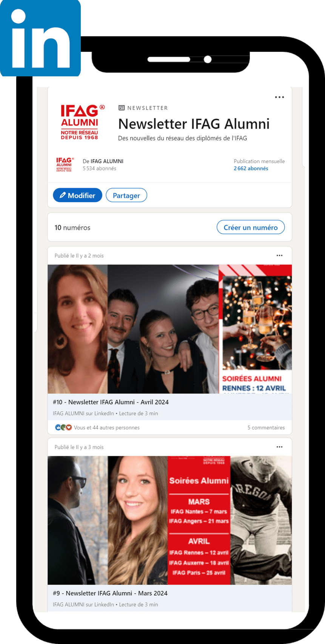This screenshot has width=325, height=644.
Task: Open the Mars 2024 issue cover image
Action: coord(170,520)
